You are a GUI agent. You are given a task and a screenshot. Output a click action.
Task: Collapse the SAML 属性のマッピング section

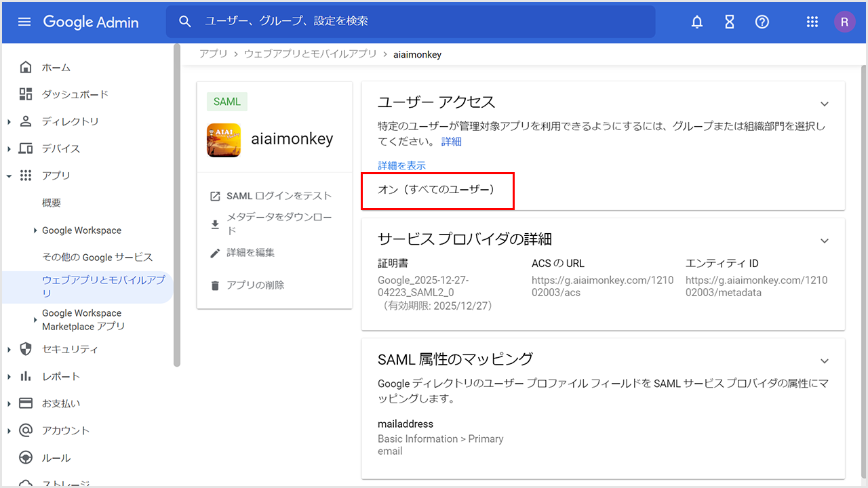click(825, 361)
